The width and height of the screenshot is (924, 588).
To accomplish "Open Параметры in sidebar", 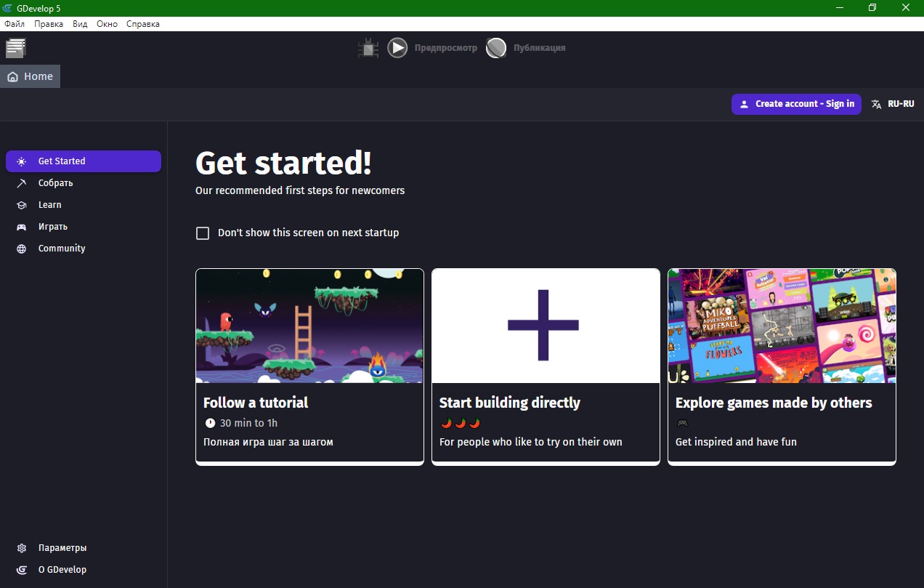I will point(84,548).
